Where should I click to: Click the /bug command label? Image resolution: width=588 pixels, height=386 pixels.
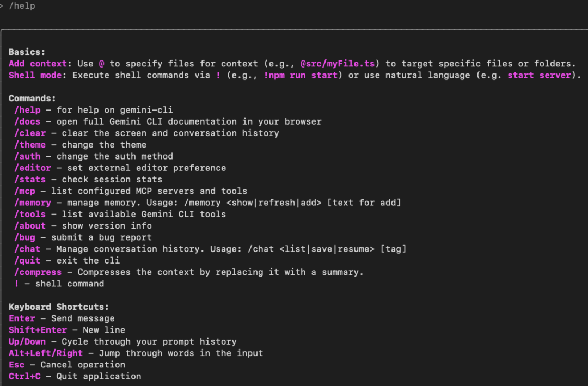click(x=24, y=237)
